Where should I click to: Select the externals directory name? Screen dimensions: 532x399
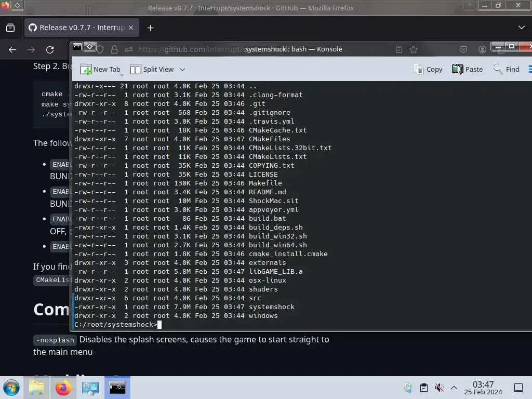[268, 262]
